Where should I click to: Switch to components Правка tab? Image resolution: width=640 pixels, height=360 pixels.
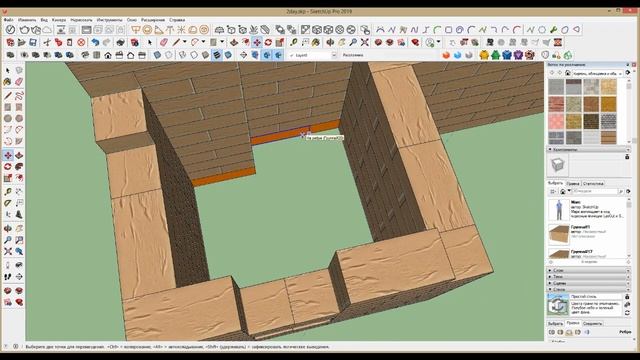coord(573,183)
